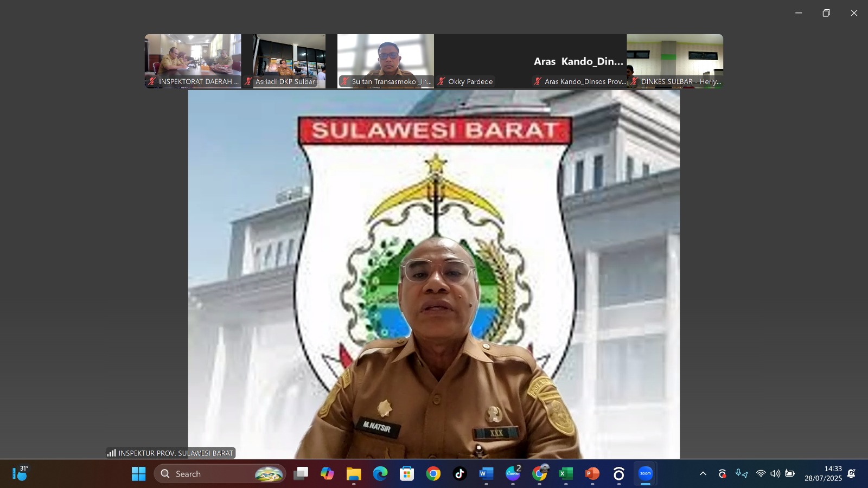Launch the Microsoft Store icon

(406, 474)
